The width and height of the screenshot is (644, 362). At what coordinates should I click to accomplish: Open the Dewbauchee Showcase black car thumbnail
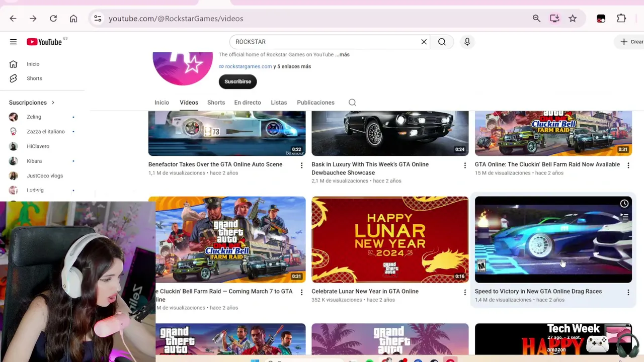click(390, 133)
